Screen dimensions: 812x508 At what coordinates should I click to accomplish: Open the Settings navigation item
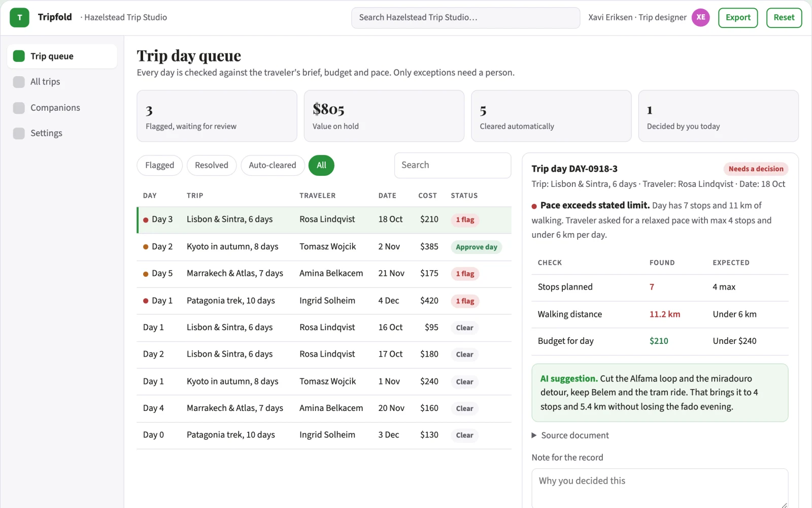62,133
